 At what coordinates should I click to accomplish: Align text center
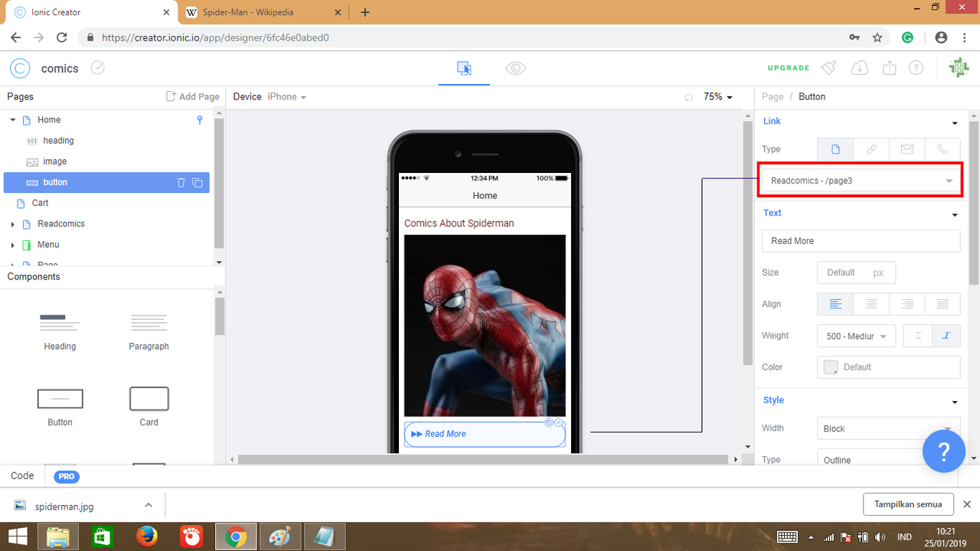[x=871, y=304]
